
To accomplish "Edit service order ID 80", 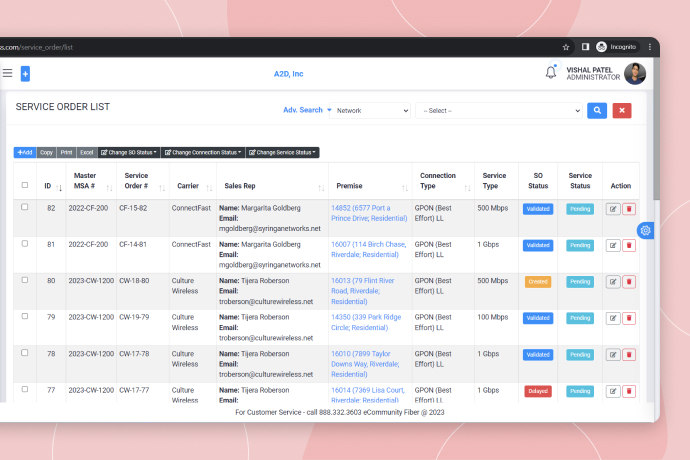I will pos(613,282).
